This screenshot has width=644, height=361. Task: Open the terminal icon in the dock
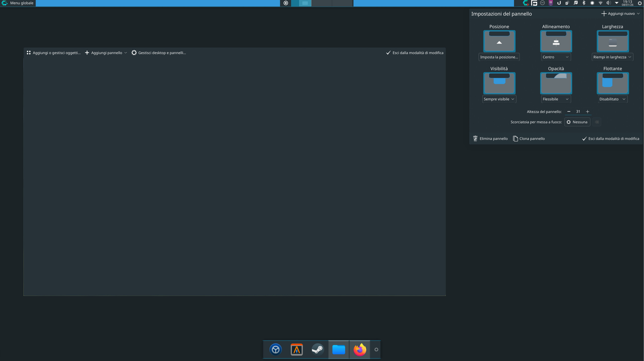click(296, 349)
